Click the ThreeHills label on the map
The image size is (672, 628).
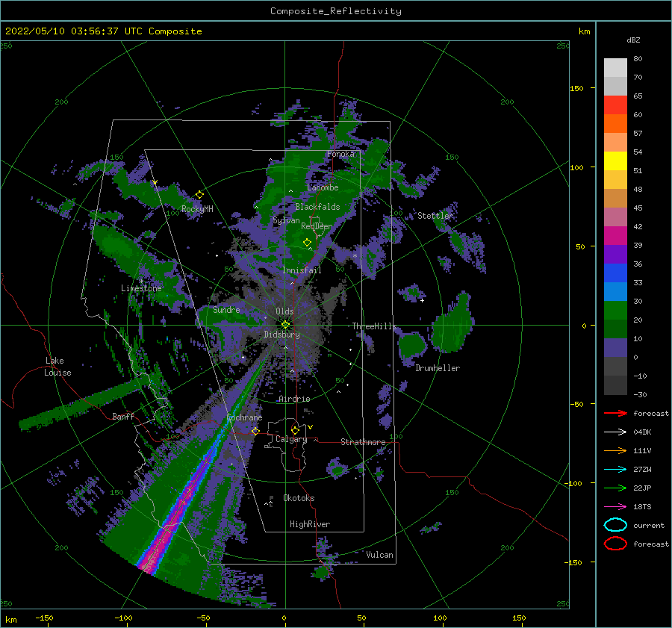(375, 326)
